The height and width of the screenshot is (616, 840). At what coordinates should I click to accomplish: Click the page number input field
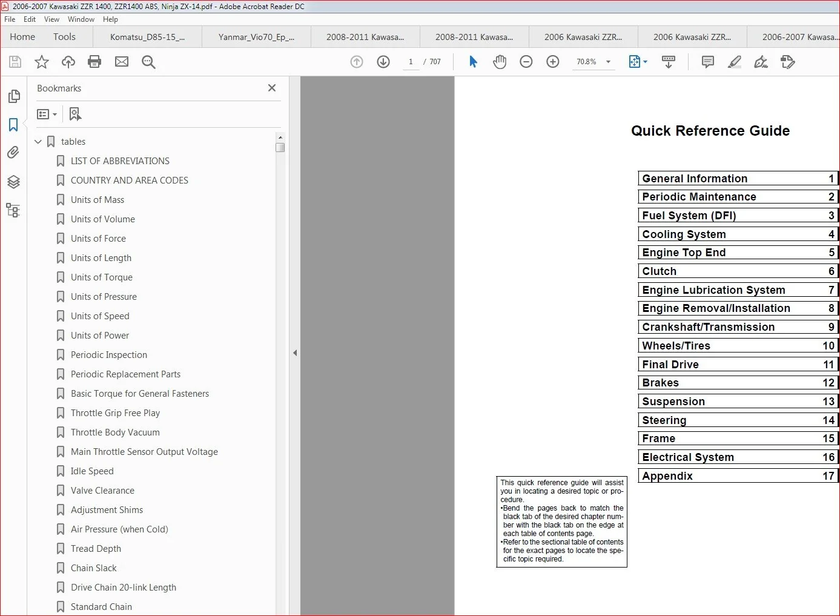411,62
